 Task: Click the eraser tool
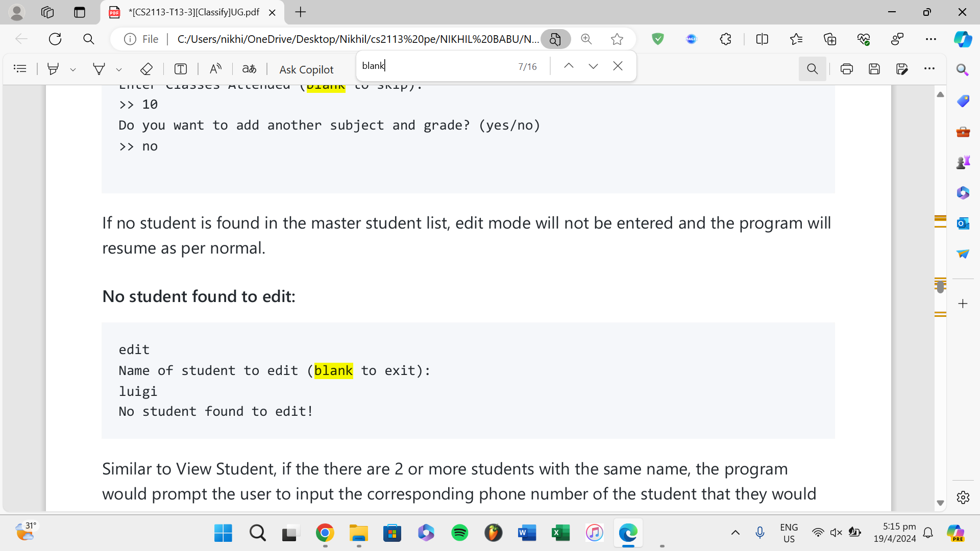pos(146,69)
